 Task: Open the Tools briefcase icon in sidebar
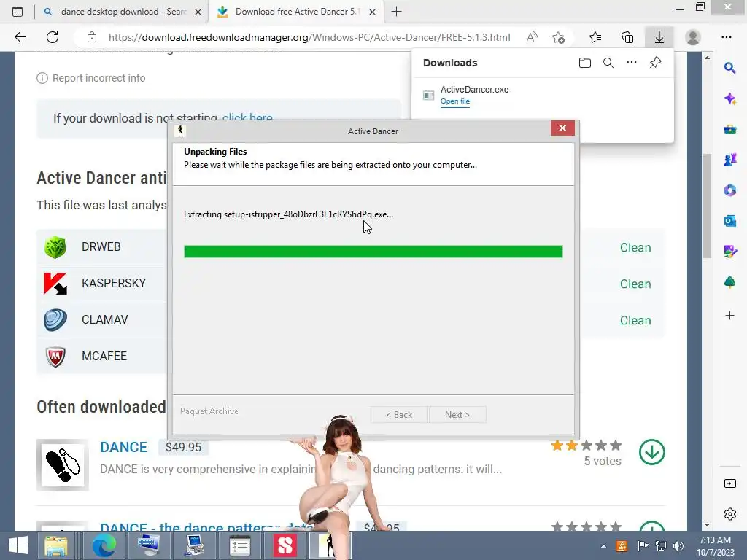pos(729,129)
